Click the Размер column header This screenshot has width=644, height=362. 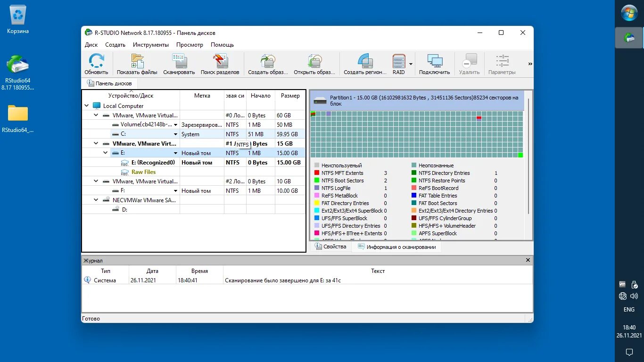click(x=290, y=96)
